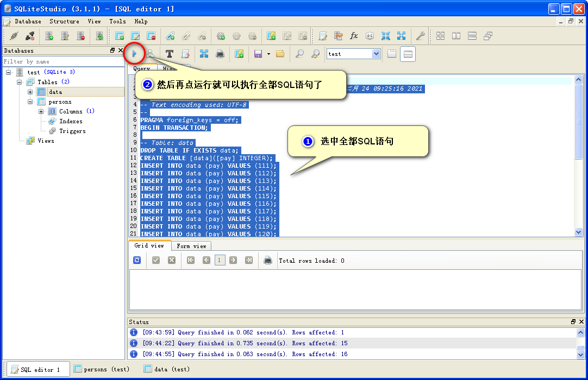
Task: Switch to the Form view tab
Action: (x=191, y=246)
